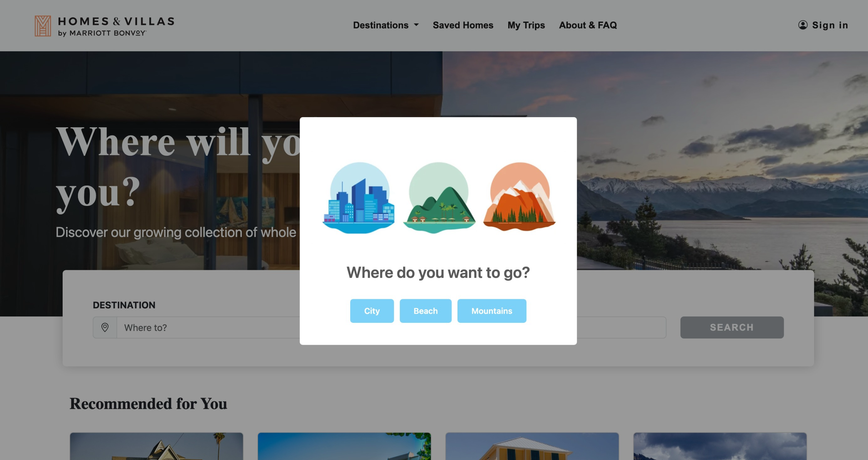Click the location pin icon in destination field
This screenshot has width=868, height=460.
[105, 327]
